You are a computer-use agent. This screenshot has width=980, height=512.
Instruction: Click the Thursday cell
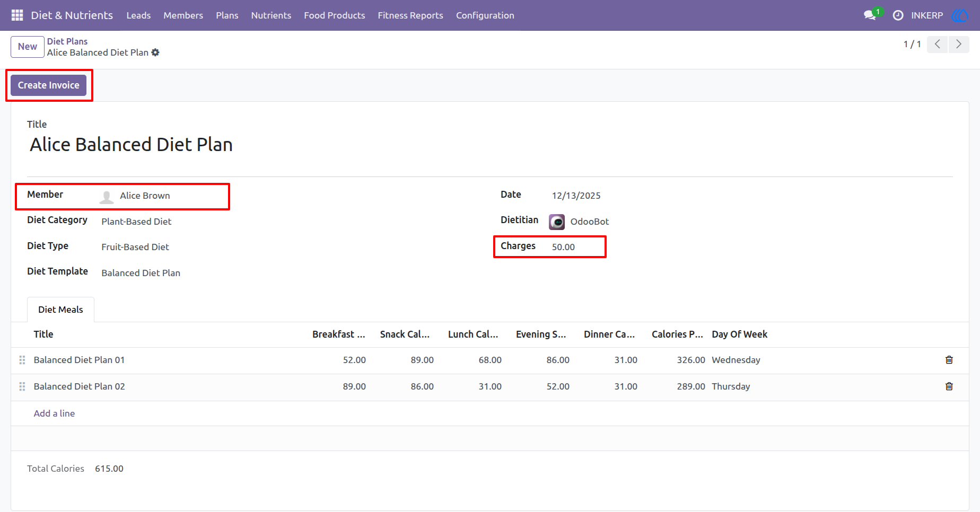pos(731,386)
